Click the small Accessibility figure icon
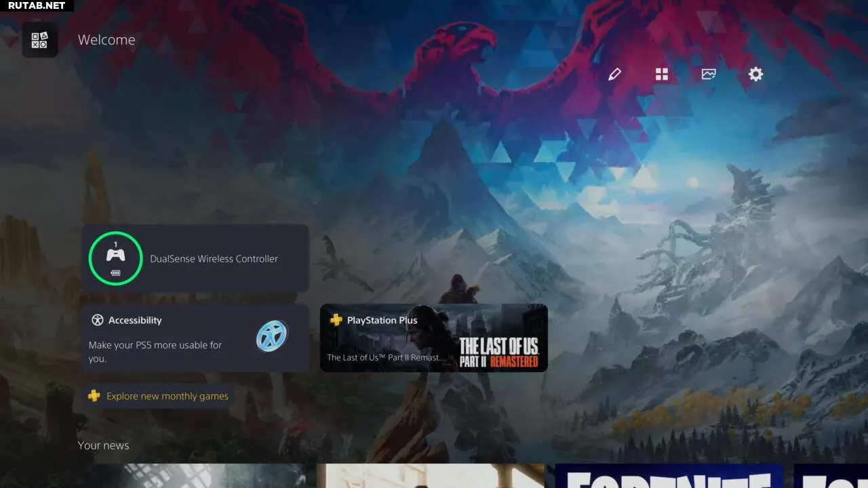Screen dimensions: 868x488 98,321
